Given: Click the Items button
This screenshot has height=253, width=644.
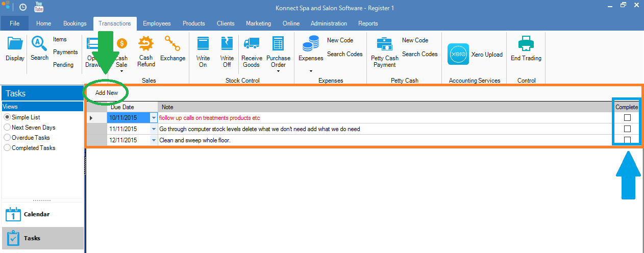Looking at the screenshot, I should coord(60,39).
